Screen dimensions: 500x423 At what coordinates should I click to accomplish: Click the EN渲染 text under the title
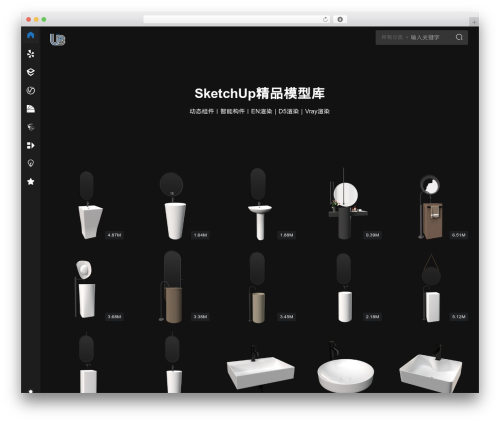(262, 111)
